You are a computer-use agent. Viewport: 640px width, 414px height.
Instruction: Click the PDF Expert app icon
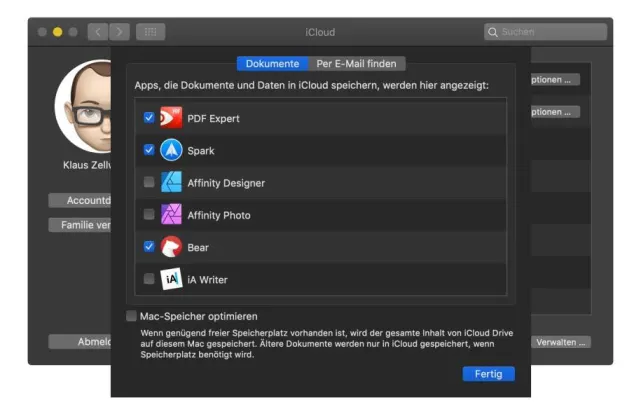[x=171, y=118]
